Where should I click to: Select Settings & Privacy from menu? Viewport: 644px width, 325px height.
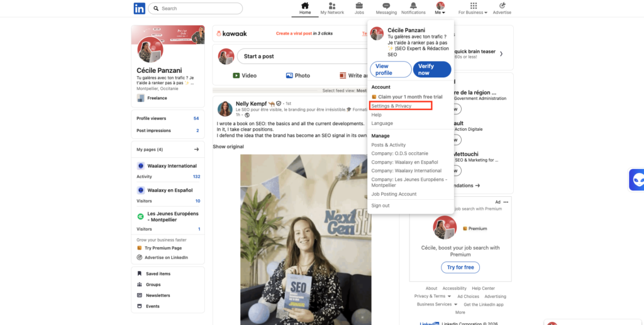(391, 106)
